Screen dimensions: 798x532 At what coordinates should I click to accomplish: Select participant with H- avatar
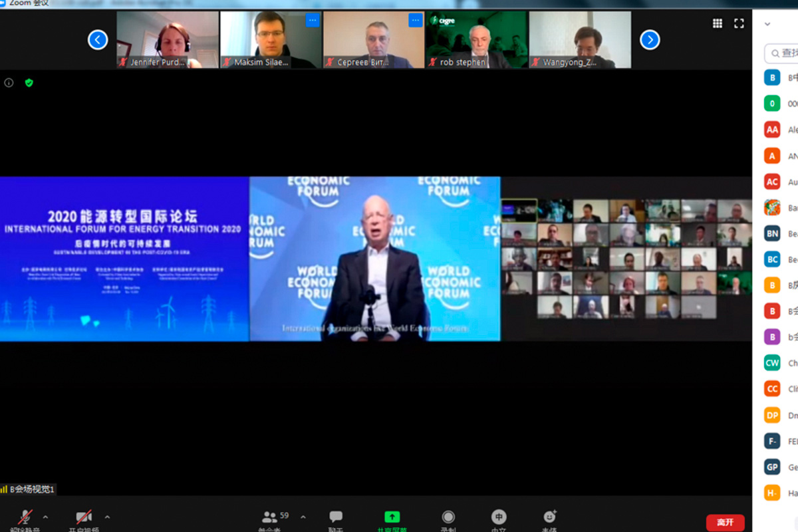[x=772, y=493]
